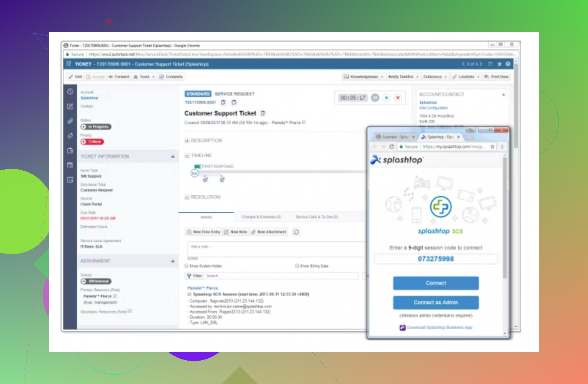Click the star bookmark icon in header
This screenshot has height=384, width=588.
click(499, 64)
